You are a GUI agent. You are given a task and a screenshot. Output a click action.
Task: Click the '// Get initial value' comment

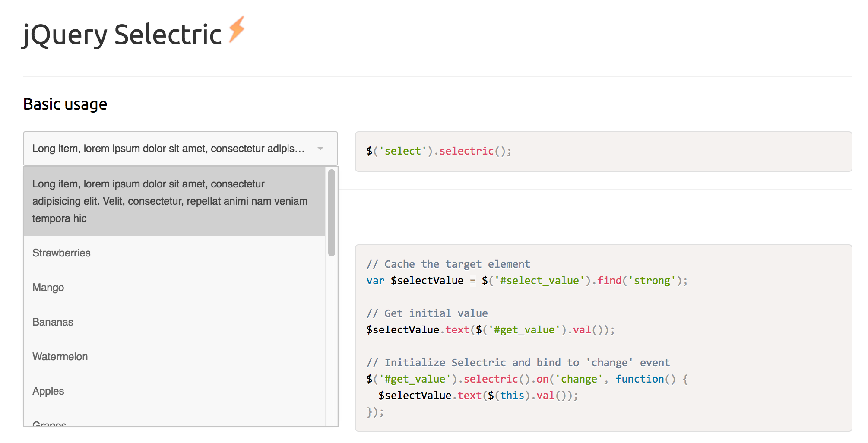427,313
